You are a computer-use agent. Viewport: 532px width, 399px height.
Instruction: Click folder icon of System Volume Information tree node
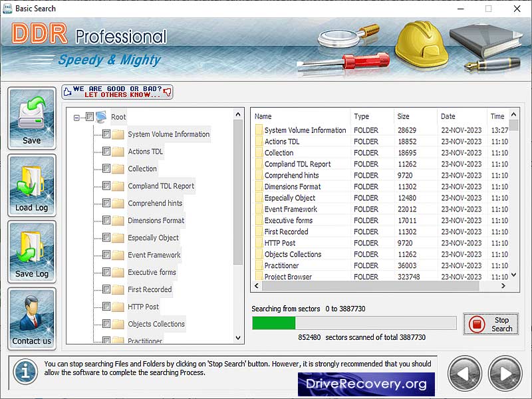coord(118,134)
